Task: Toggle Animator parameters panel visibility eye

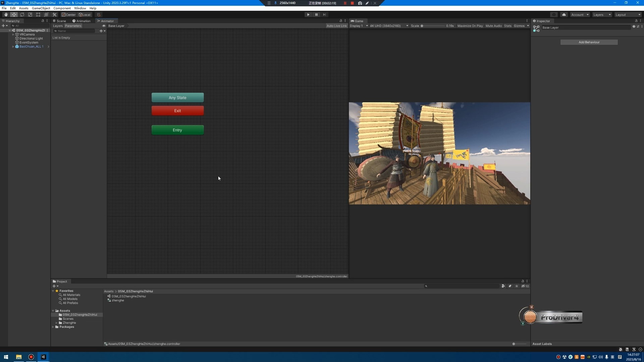Action: click(104, 26)
